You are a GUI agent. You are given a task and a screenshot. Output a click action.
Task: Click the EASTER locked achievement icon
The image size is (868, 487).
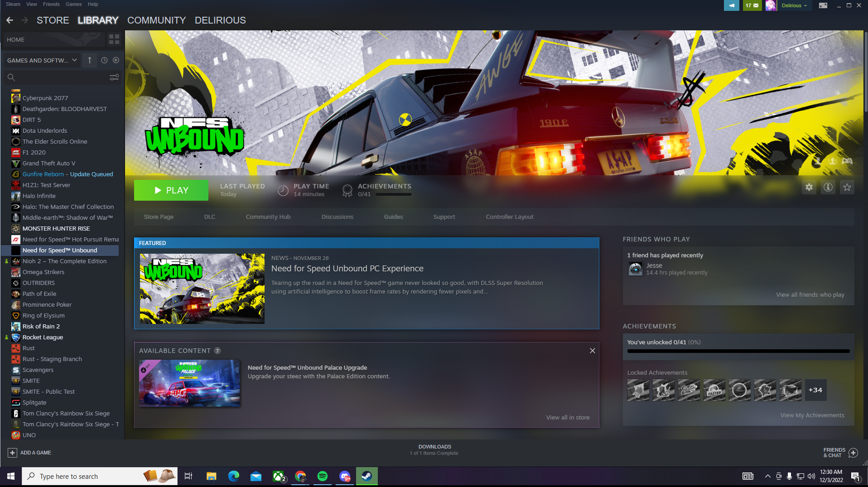714,390
